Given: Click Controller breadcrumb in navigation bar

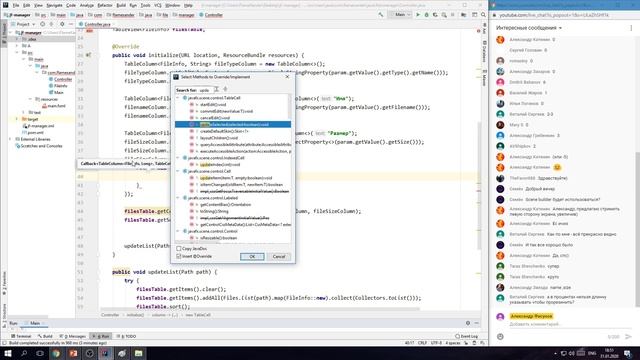Looking at the screenshot, I should point(211,15).
